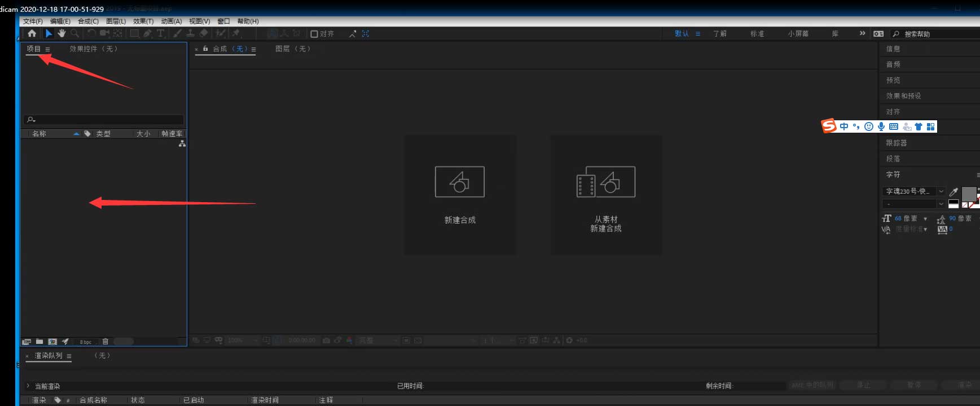Click the gray text fill color swatch
Viewport: 980px width, 406px height.
[x=969, y=194]
